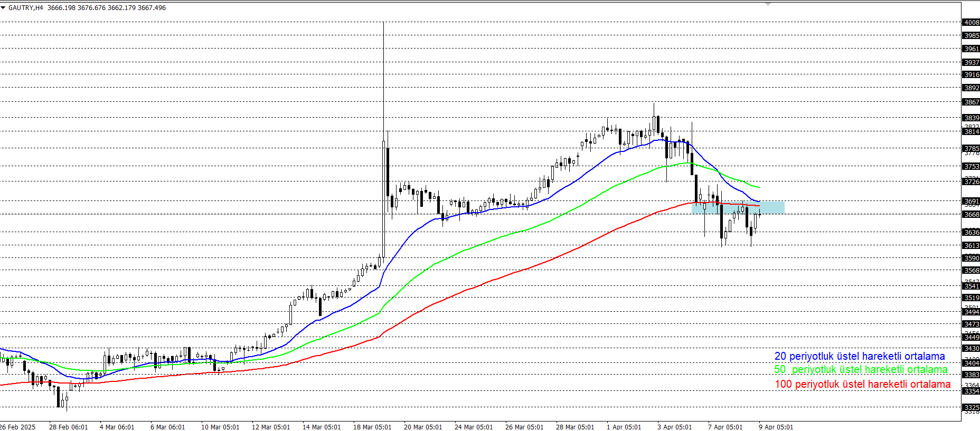Click the '28 Feb 06:01' time label
The width and height of the screenshot is (980, 431).
click(69, 427)
